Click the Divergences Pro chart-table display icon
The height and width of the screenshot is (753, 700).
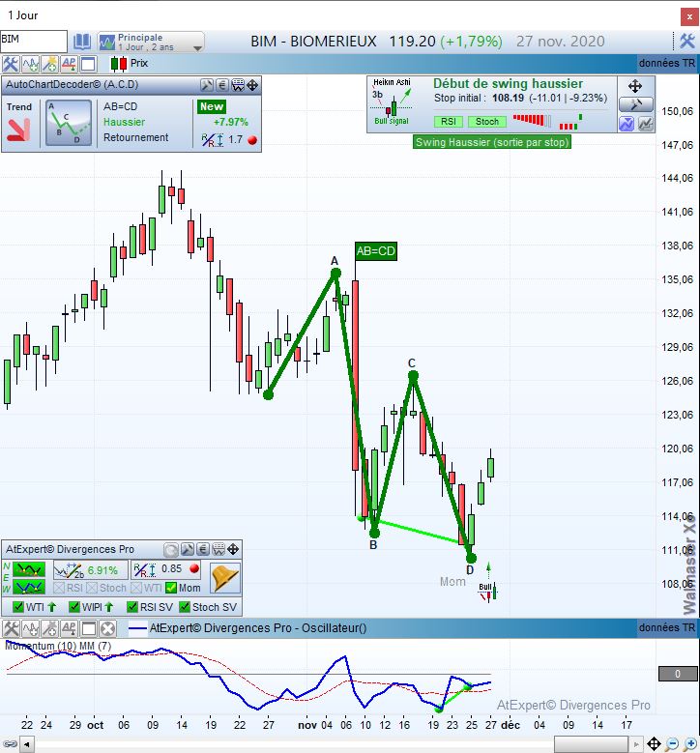coord(219,549)
